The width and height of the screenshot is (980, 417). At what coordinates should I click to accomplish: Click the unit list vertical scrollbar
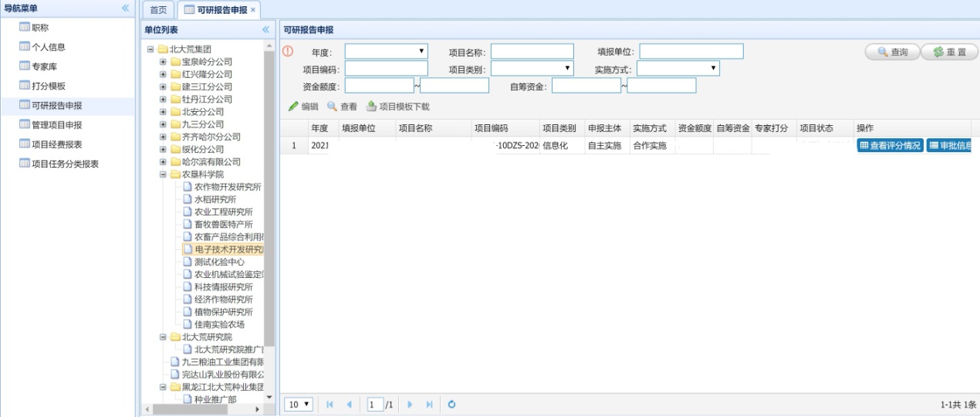[x=269, y=199]
